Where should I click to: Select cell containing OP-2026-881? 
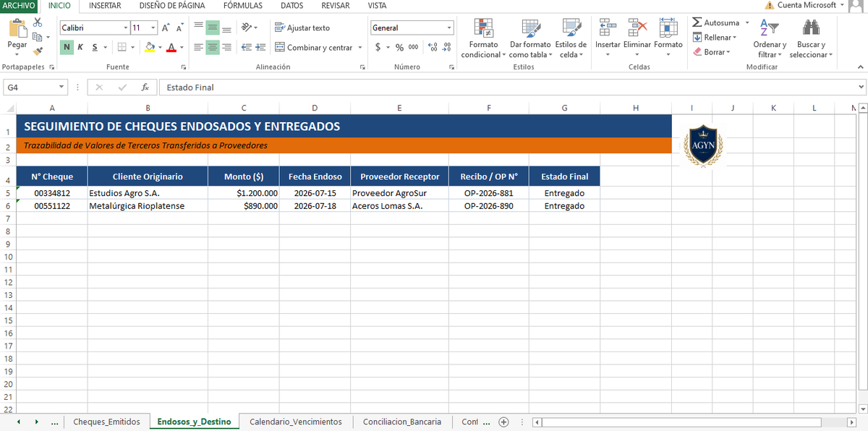(488, 193)
